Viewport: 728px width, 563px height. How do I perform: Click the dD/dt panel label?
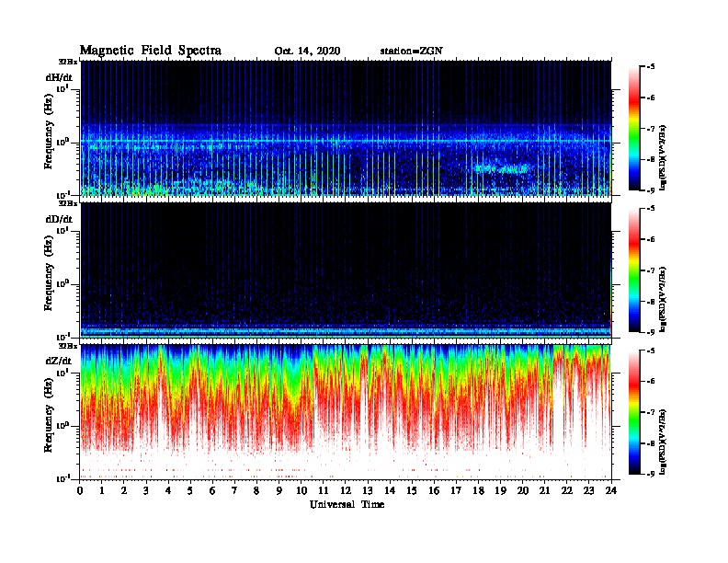[x=59, y=219]
